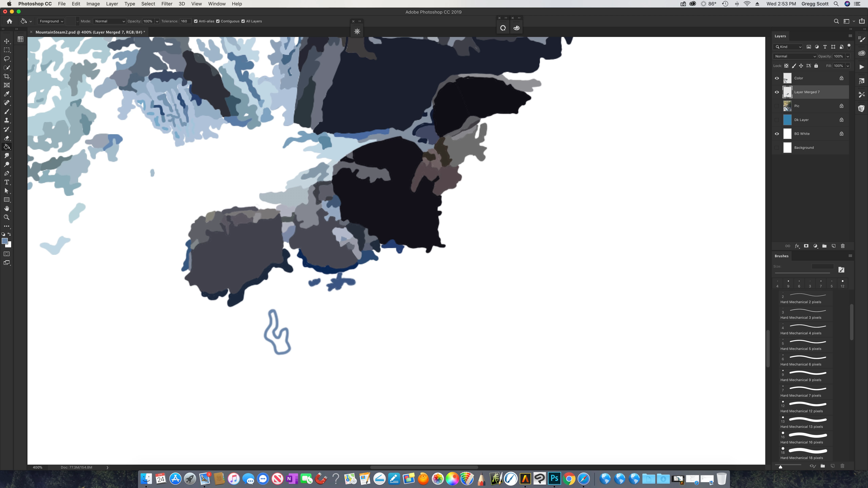Uncheck the Anti-alias checkbox

click(x=196, y=21)
